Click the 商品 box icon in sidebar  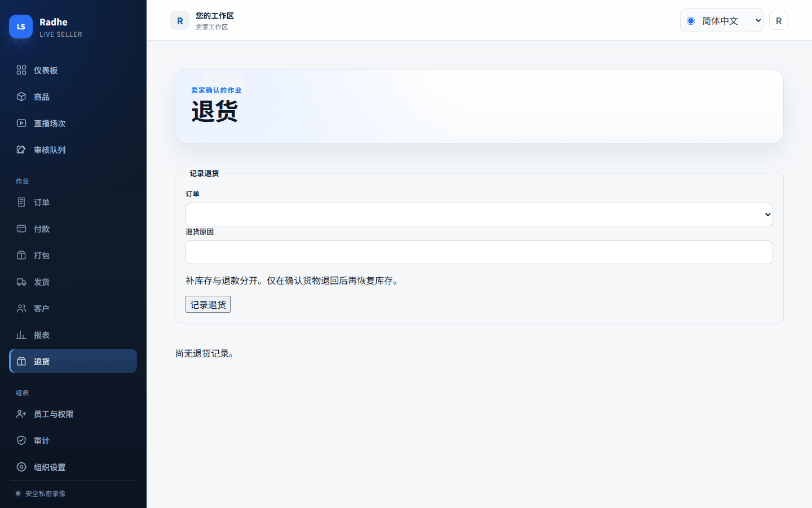tap(21, 97)
